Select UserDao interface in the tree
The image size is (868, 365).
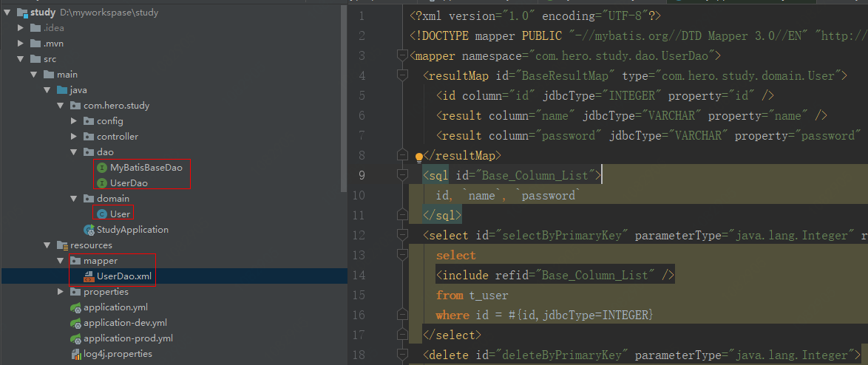[x=129, y=182]
